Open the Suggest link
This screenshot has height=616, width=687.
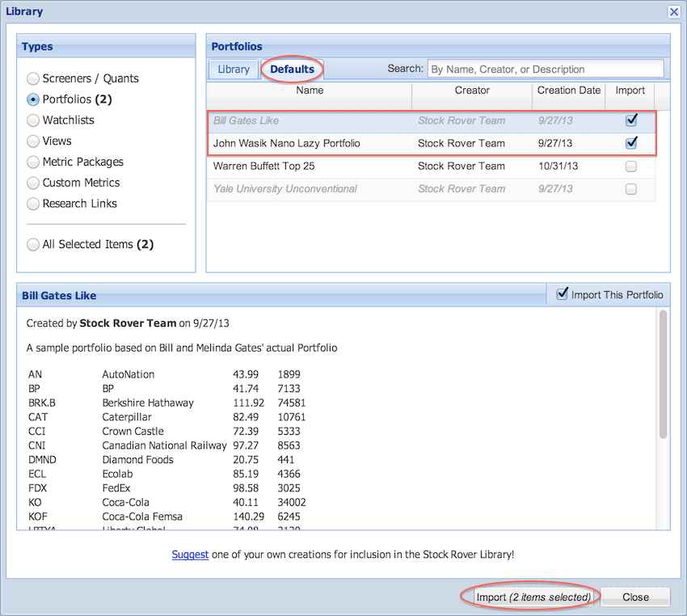point(190,555)
